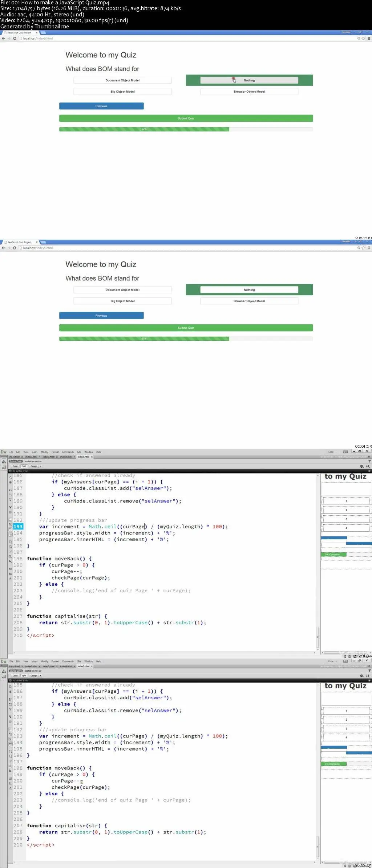This screenshot has width=372, height=868.
Task: Click 67% progress bar in 00:01:00 frame
Action: tap(144, 129)
